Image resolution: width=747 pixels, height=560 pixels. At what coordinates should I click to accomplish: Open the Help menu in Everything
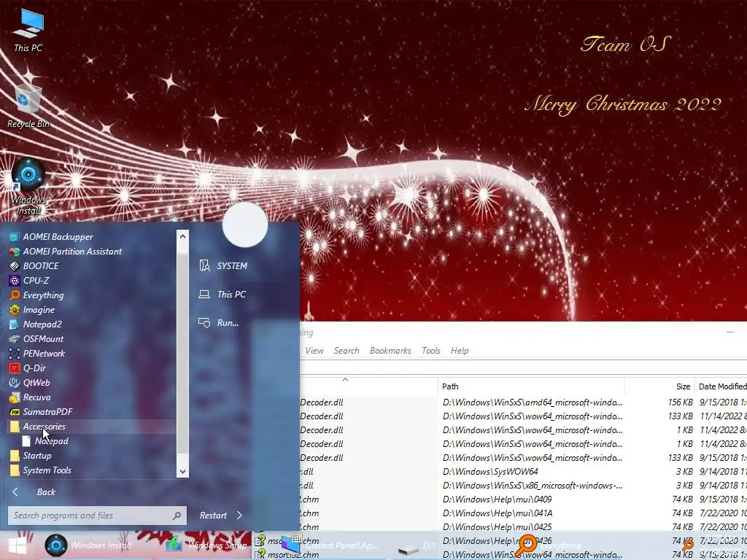460,351
